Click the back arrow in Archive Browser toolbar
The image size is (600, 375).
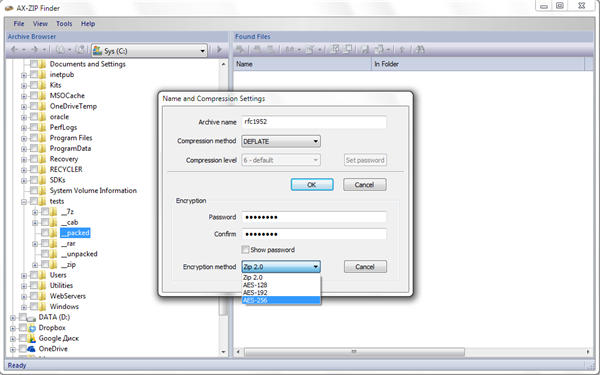[14, 50]
